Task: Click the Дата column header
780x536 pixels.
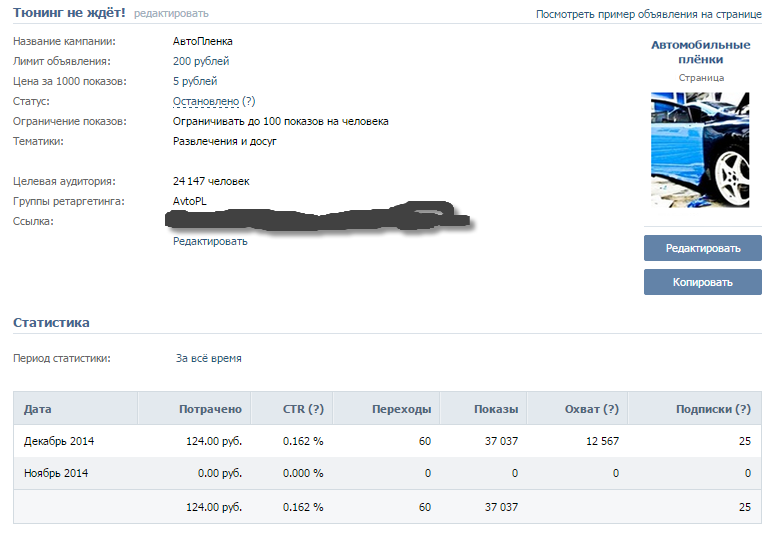Action: click(x=38, y=409)
